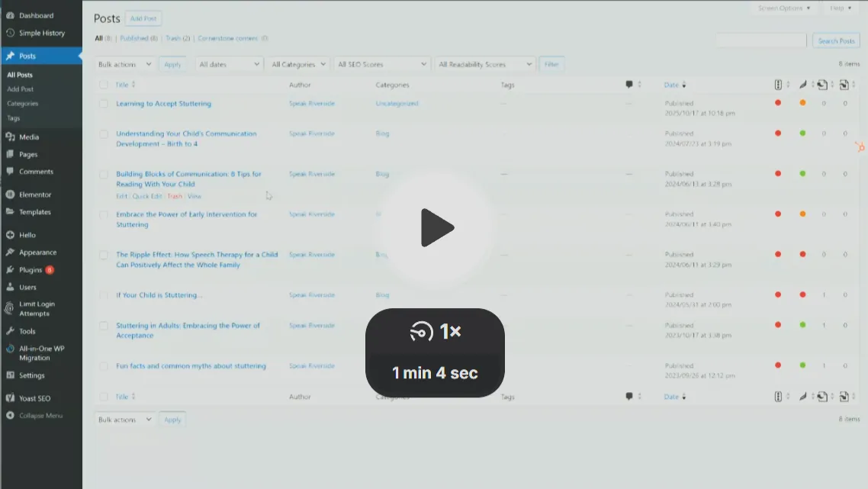Open Plugins in the admin sidebar
868x489 pixels.
tap(31, 270)
